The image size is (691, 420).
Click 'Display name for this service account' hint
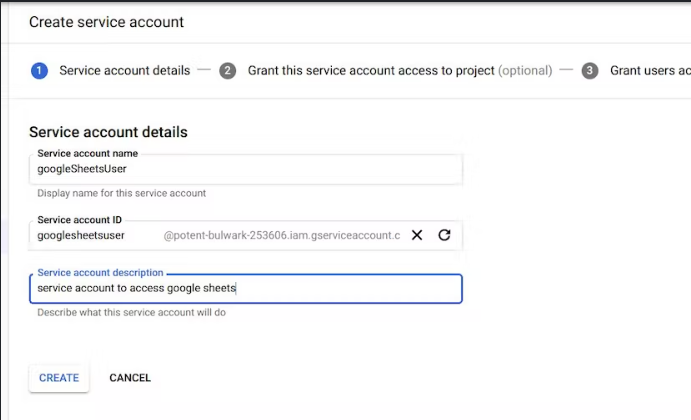click(x=121, y=193)
